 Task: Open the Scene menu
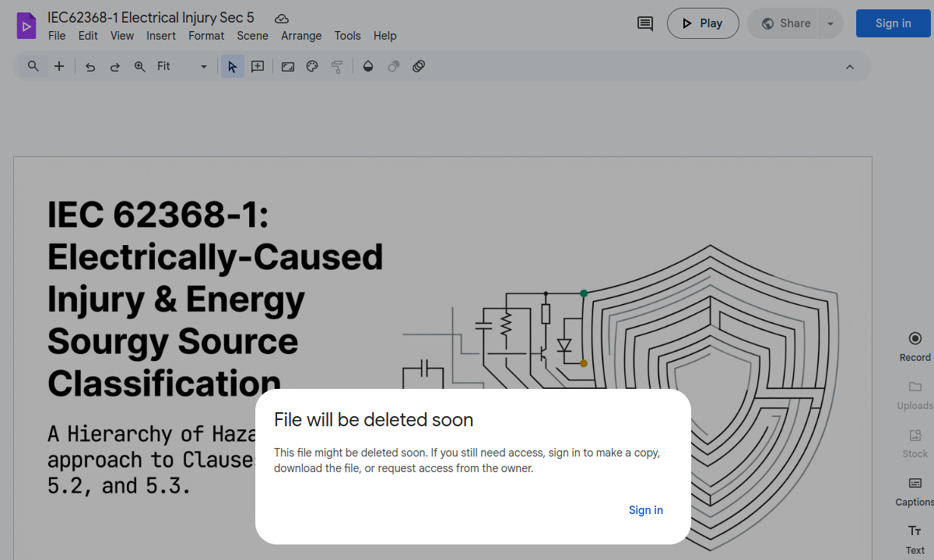pos(252,36)
